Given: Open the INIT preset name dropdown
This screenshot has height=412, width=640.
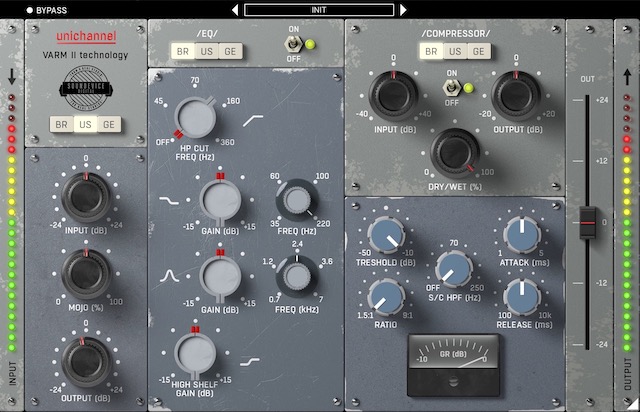Looking at the screenshot, I should (319, 10).
